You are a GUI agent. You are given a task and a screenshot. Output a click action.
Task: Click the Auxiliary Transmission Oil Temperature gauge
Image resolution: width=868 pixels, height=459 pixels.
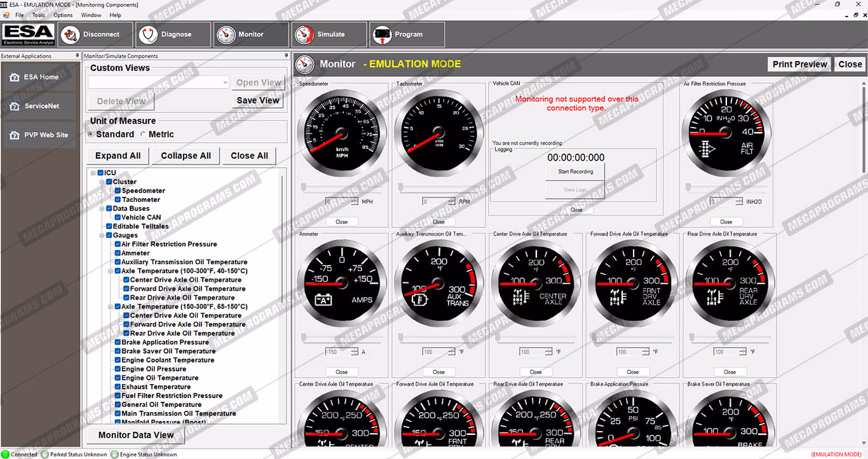(438, 283)
